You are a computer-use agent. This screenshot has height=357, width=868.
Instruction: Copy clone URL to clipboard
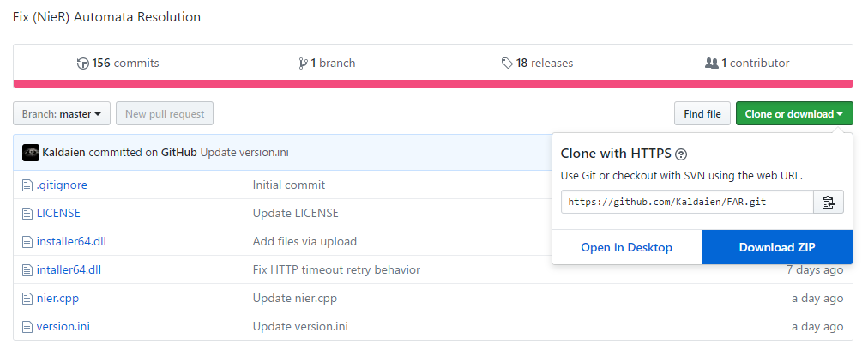coord(828,203)
